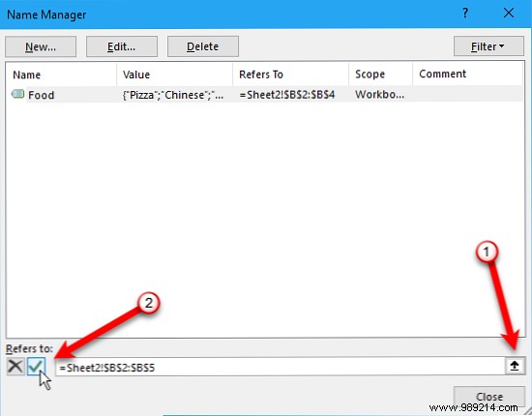Image resolution: width=532 pixels, height=416 pixels.
Task: Click into the Refers to input field
Action: click(280, 367)
